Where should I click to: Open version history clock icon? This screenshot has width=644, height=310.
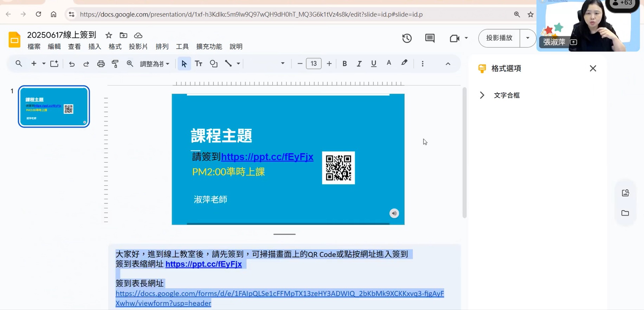pos(407,38)
